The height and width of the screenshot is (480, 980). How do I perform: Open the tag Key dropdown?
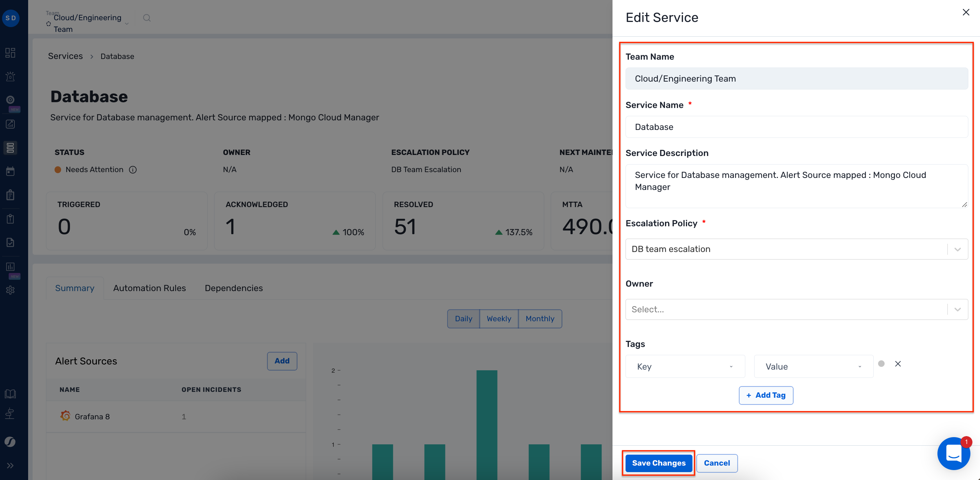[685, 367]
